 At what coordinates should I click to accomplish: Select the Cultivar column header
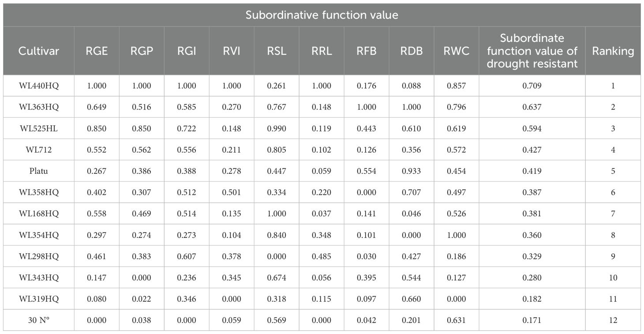[38, 51]
